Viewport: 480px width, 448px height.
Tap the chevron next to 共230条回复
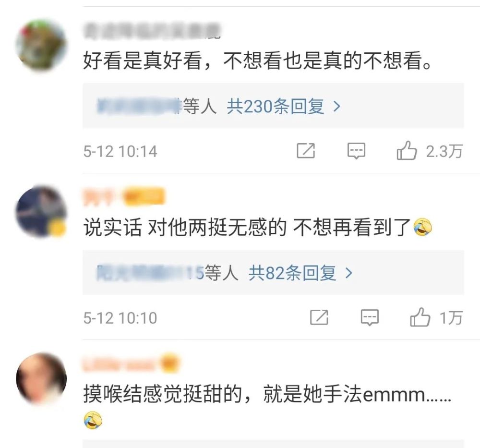(x=337, y=107)
